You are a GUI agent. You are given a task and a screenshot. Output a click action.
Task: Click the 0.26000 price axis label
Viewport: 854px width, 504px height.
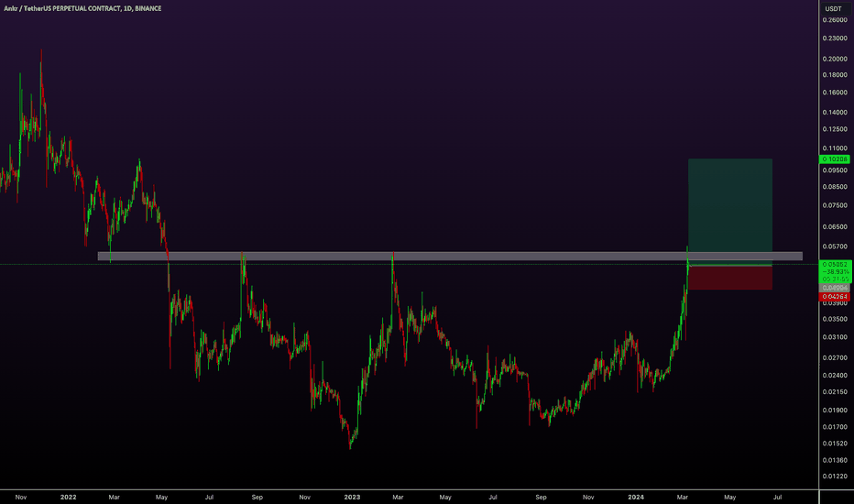(x=835, y=19)
